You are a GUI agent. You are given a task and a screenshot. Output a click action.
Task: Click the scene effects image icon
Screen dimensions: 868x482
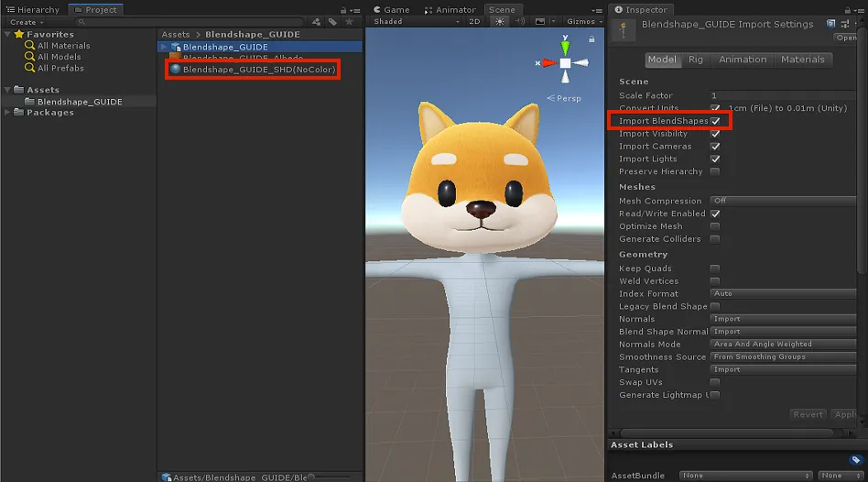click(x=539, y=22)
